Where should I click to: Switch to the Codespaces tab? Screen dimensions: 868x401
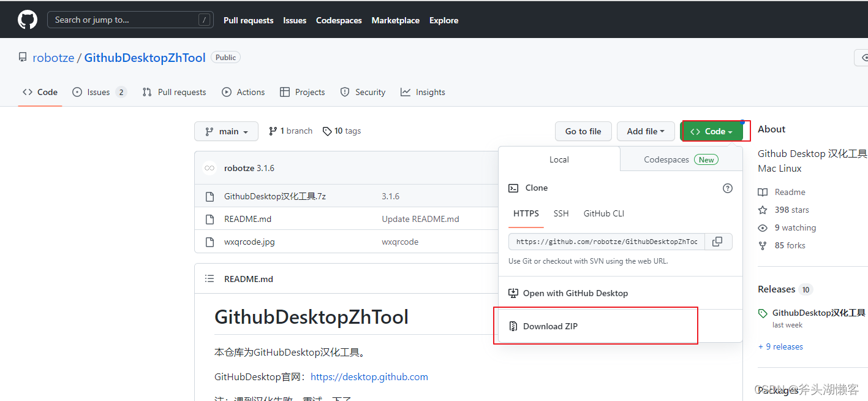point(666,159)
